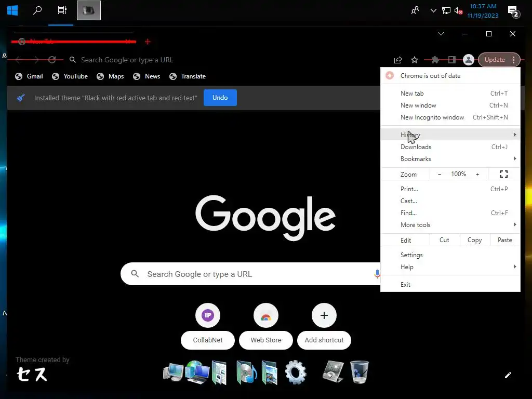Image resolution: width=532 pixels, height=399 pixels.
Task: Open Task View in the taskbar
Action: (x=62, y=10)
